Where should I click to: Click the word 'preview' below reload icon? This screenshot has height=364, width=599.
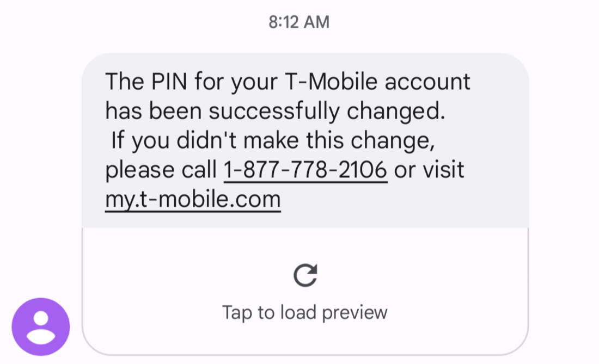point(354,313)
